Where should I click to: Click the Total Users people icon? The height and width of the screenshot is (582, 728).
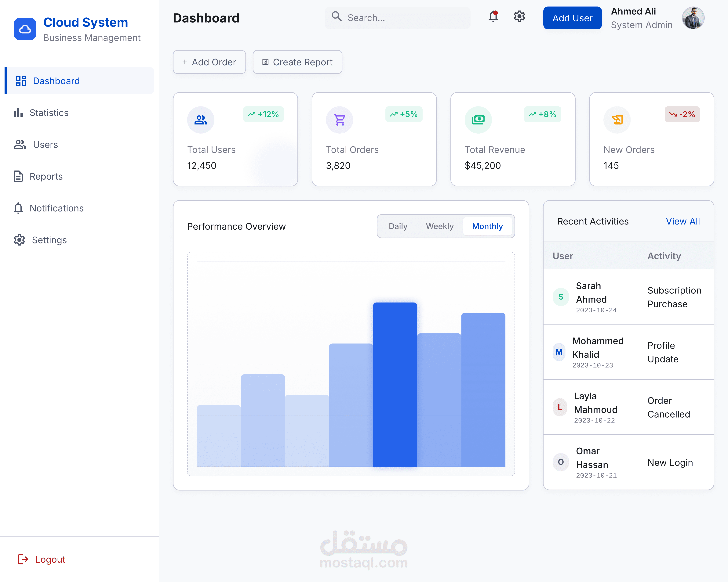(x=201, y=120)
